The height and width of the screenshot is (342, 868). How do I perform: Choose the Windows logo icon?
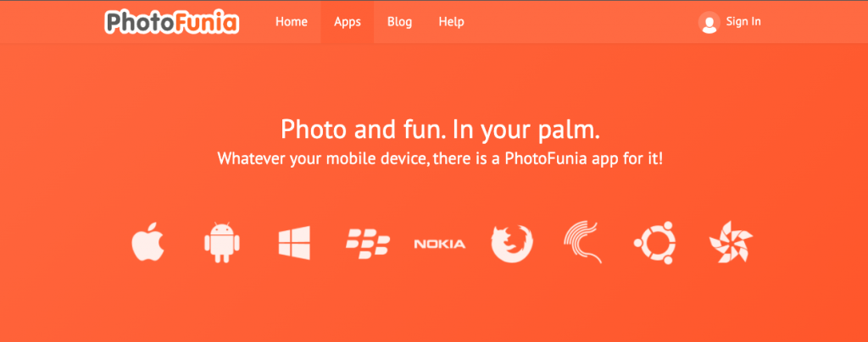click(x=294, y=243)
